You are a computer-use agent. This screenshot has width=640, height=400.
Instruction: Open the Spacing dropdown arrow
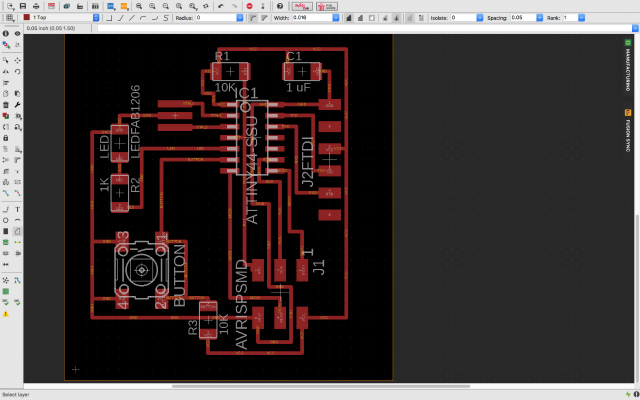point(540,18)
